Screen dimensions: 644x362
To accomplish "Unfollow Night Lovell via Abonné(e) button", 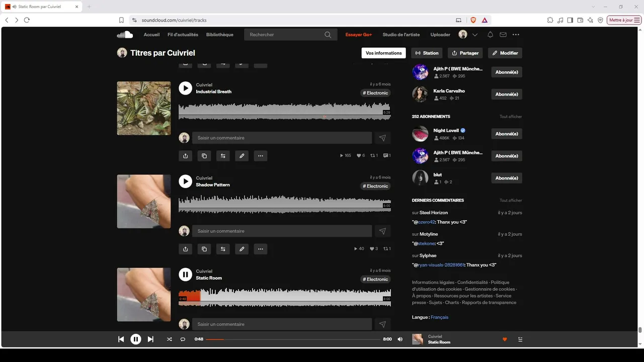I will click(507, 134).
